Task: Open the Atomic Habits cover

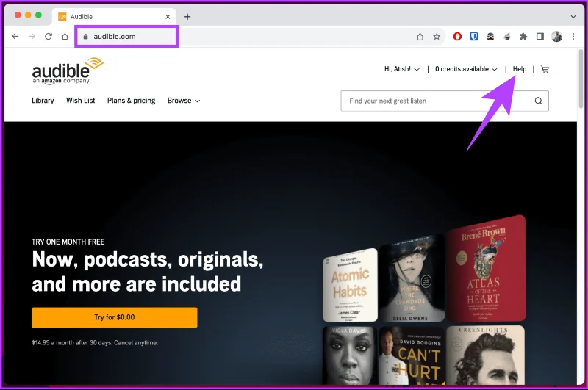Action: (x=351, y=285)
